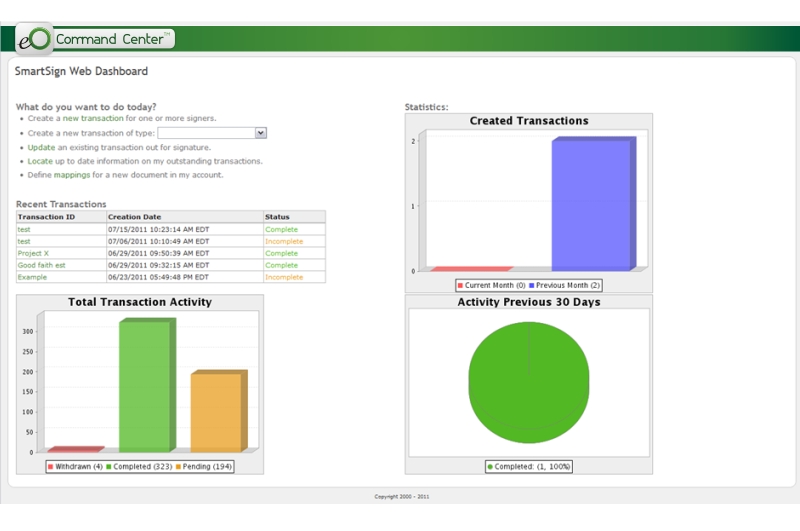Open the 'mappings' link
This screenshot has width=800, height=531.
pos(71,175)
